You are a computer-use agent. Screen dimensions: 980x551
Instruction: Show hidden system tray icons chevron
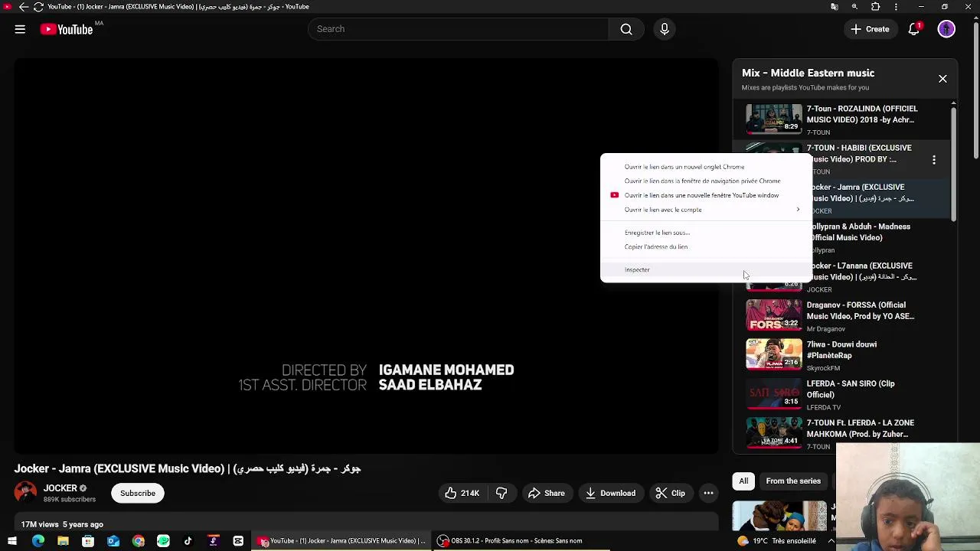tap(831, 541)
